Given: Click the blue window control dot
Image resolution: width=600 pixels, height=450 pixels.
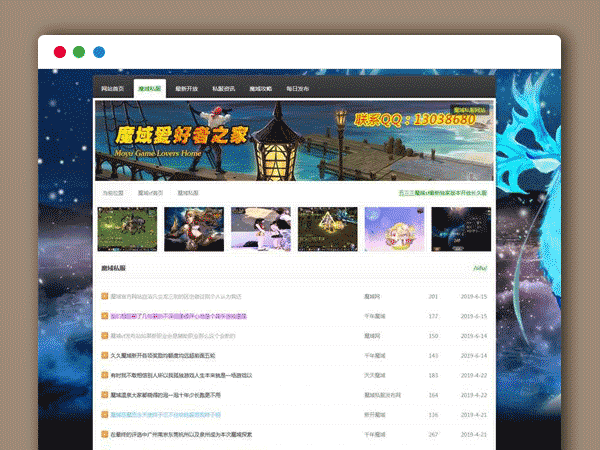Looking at the screenshot, I should (x=99, y=51).
